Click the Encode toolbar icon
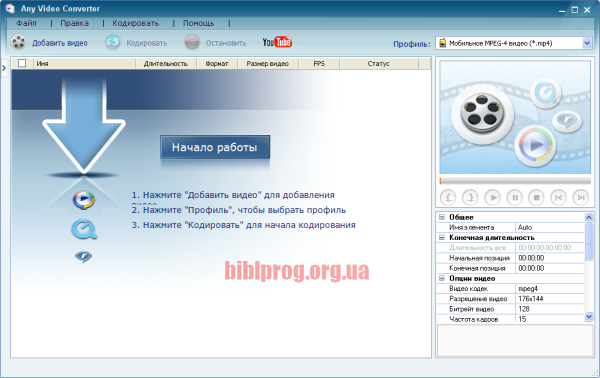The height and width of the screenshot is (378, 600). click(x=113, y=42)
